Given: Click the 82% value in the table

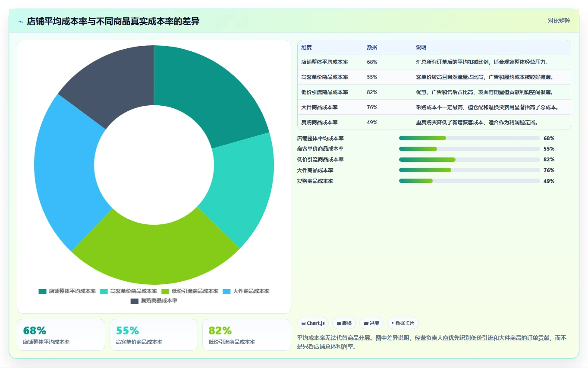Looking at the screenshot, I should click(372, 92).
